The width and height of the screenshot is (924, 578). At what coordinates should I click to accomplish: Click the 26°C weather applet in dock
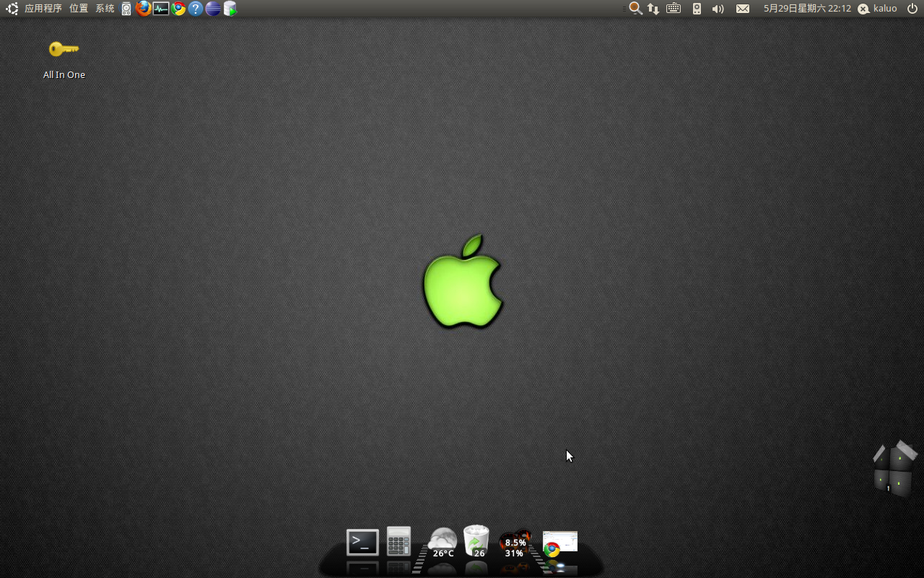pyautogui.click(x=443, y=543)
